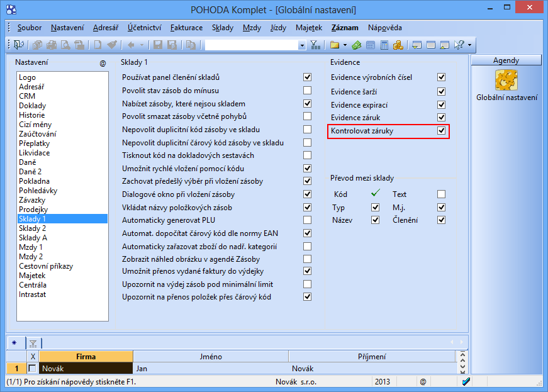The image size is (548, 392).
Task: Click the greyed brush icon in the toolbar
Action: [x=112, y=45]
